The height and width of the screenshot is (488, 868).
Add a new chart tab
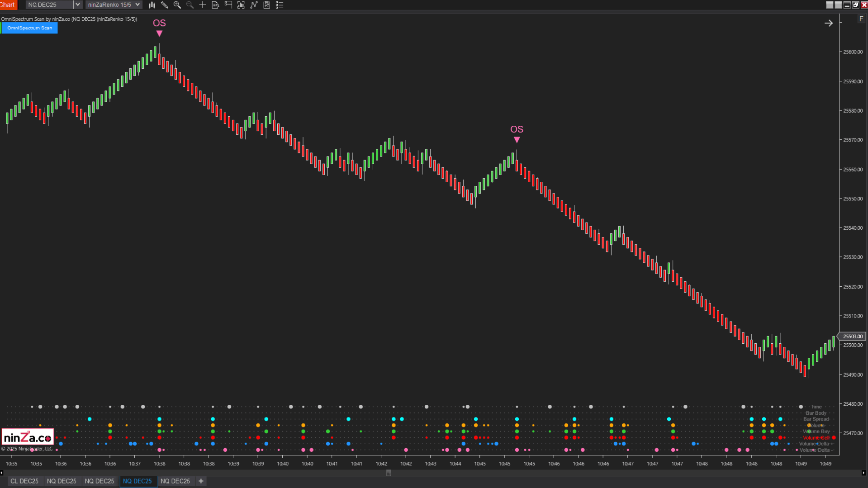click(x=201, y=481)
